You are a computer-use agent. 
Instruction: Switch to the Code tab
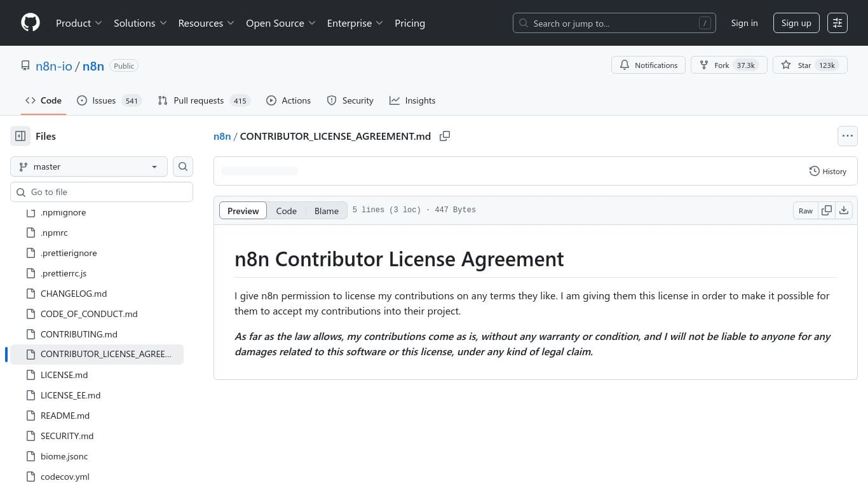[x=43, y=100]
